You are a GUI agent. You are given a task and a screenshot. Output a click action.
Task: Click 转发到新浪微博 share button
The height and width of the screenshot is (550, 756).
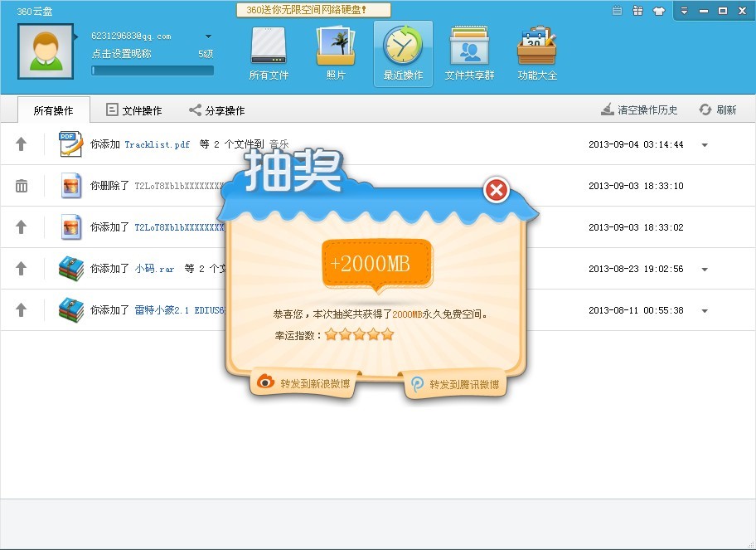point(304,384)
